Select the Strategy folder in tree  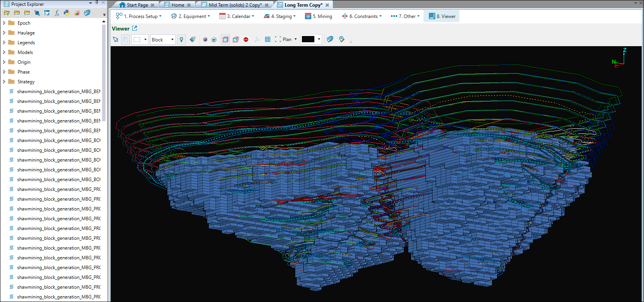[x=26, y=82]
